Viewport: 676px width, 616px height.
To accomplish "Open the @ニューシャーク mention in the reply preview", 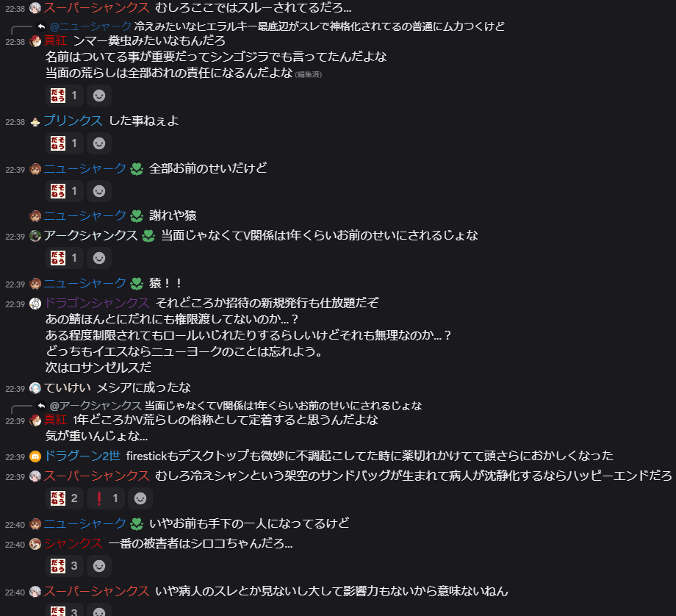I will (x=90, y=26).
